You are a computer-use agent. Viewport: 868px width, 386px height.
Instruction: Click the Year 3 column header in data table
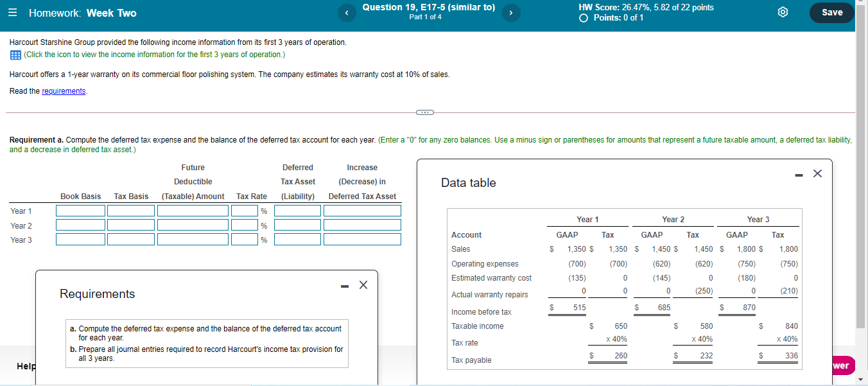pos(758,220)
